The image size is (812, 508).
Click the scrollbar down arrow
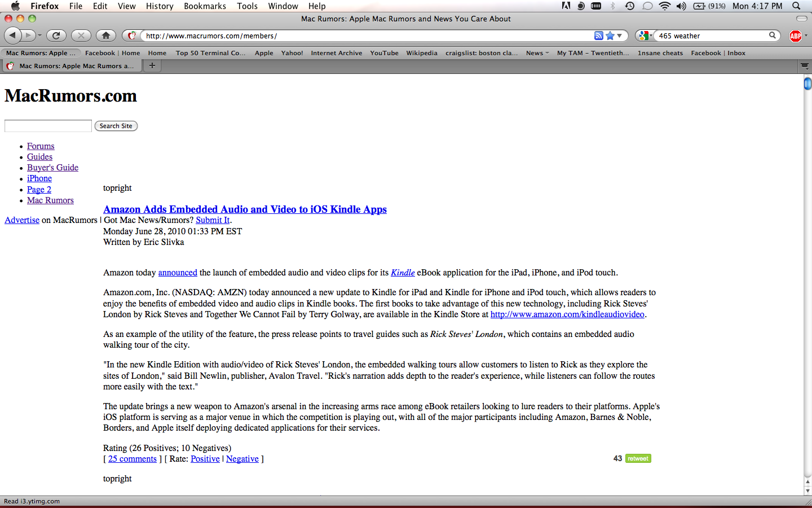pos(807,491)
